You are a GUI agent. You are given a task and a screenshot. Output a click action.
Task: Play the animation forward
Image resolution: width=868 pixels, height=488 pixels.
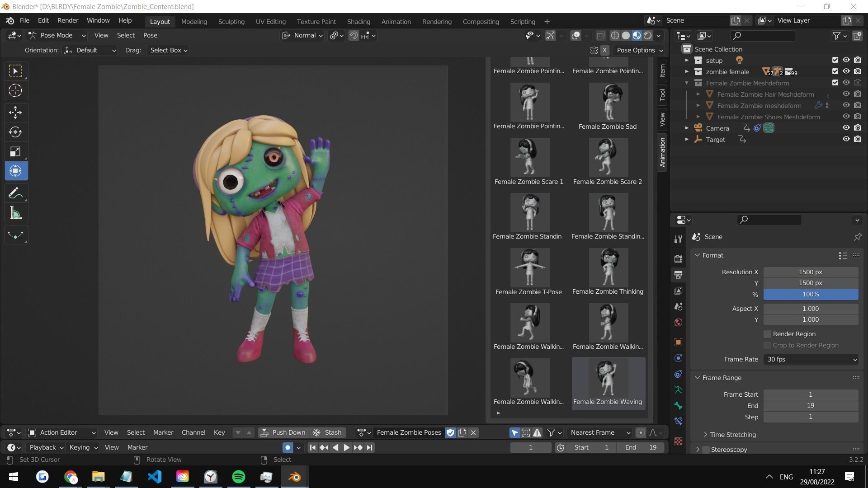pyautogui.click(x=346, y=447)
